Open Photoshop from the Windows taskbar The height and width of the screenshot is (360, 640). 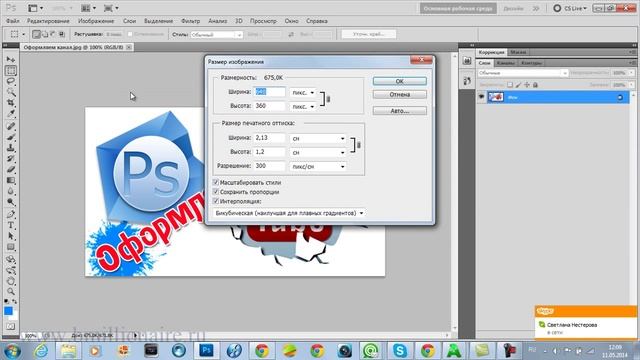pyautogui.click(x=207, y=350)
